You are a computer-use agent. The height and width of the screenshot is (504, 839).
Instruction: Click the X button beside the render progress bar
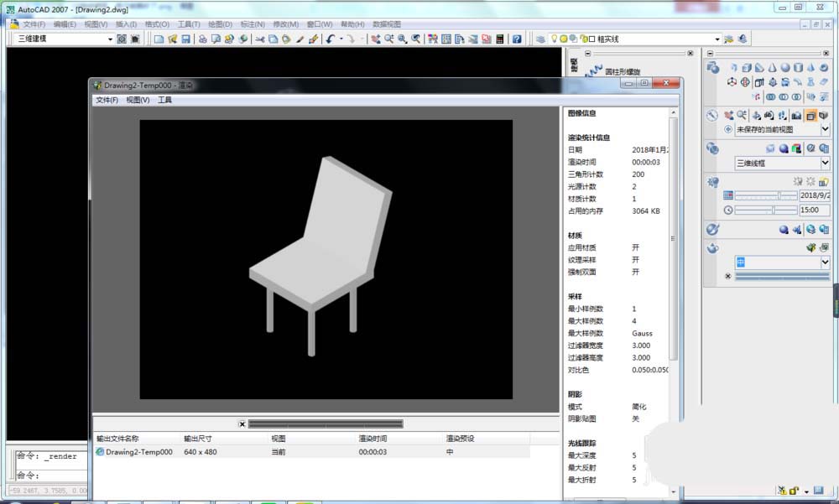pyautogui.click(x=242, y=423)
